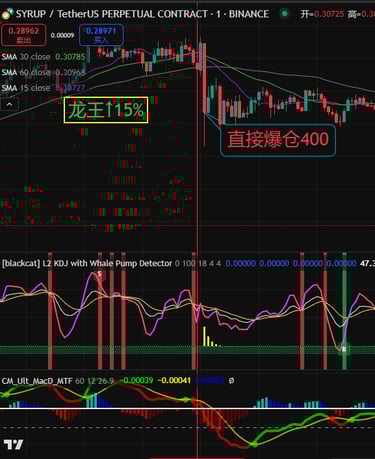The image size is (375, 459).
Task: Click the MACD signal value -0.00041
Action: tap(174, 380)
